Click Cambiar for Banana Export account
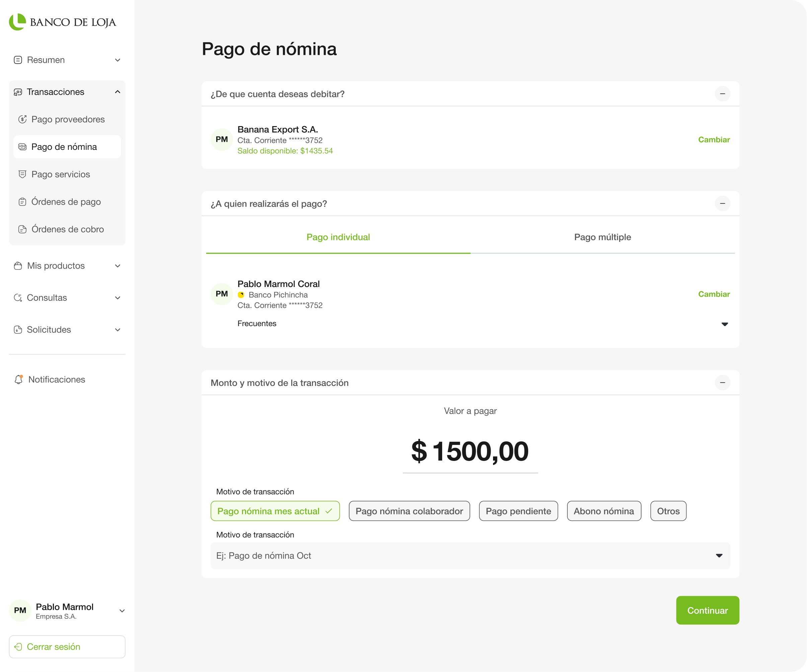The width and height of the screenshot is (807, 672). pos(714,140)
